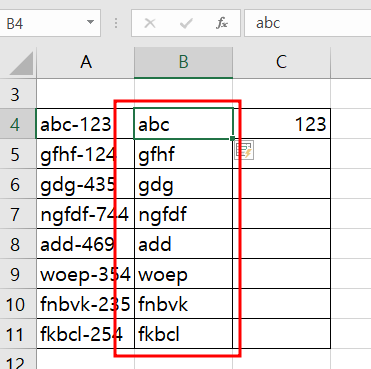Click the Select All triangle corner
This screenshot has width=371, height=369.
[x=21, y=63]
